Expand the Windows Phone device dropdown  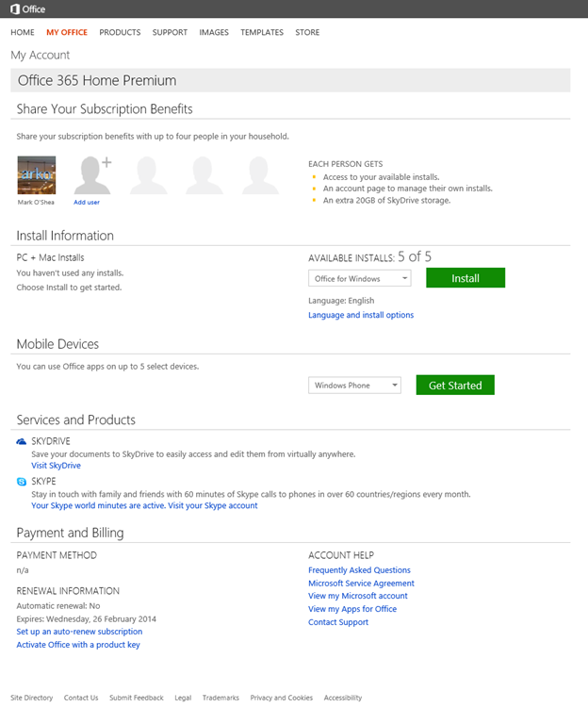354,386
